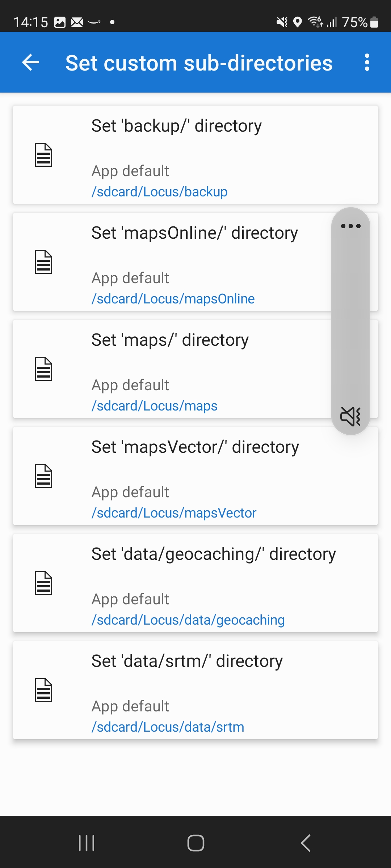The image size is (391, 868).
Task: Open the three-dot overflow menu
Action: [367, 63]
